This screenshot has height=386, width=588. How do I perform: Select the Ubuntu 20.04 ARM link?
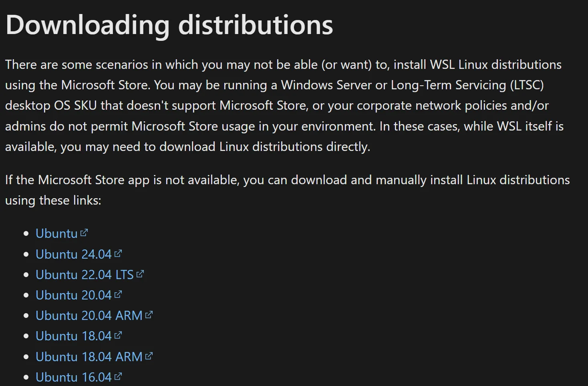click(89, 316)
